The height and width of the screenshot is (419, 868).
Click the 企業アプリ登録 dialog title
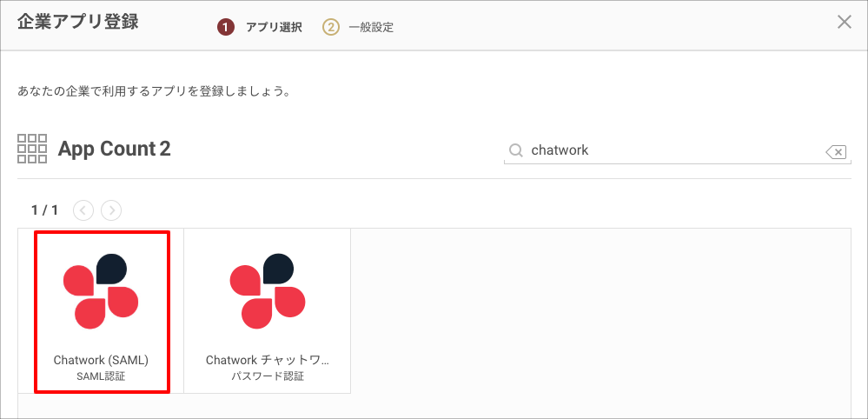[77, 22]
